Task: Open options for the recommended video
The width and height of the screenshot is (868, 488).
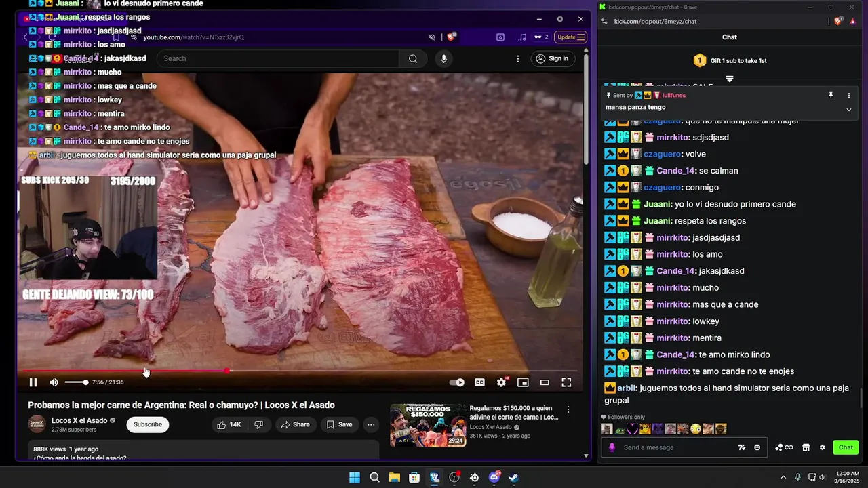Action: point(568,409)
